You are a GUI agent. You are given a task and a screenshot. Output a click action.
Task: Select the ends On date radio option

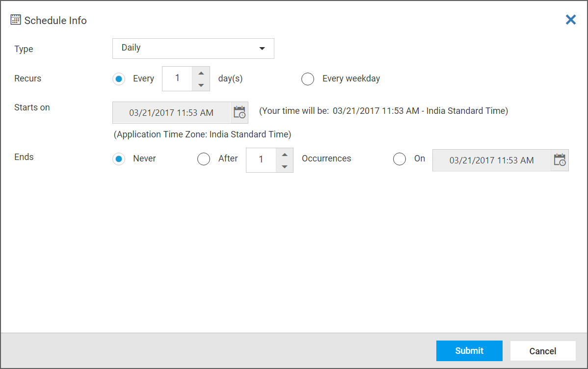click(400, 159)
